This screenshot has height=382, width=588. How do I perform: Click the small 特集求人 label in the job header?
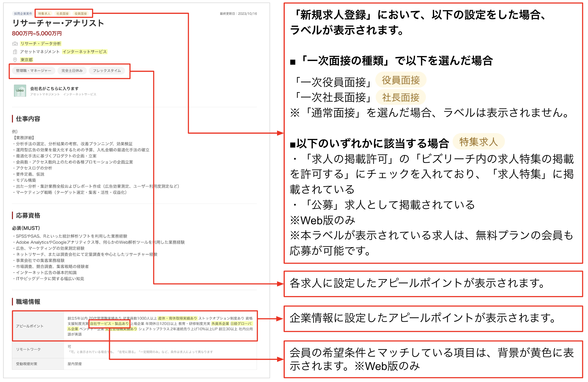tap(44, 14)
